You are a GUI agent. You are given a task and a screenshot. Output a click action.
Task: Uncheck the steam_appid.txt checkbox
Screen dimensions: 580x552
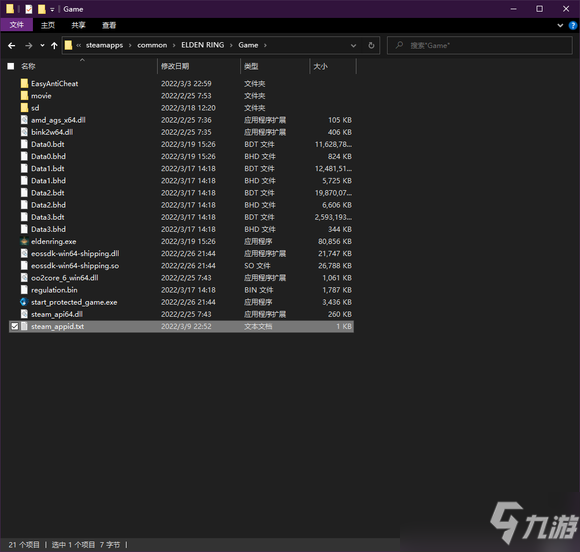point(14,326)
